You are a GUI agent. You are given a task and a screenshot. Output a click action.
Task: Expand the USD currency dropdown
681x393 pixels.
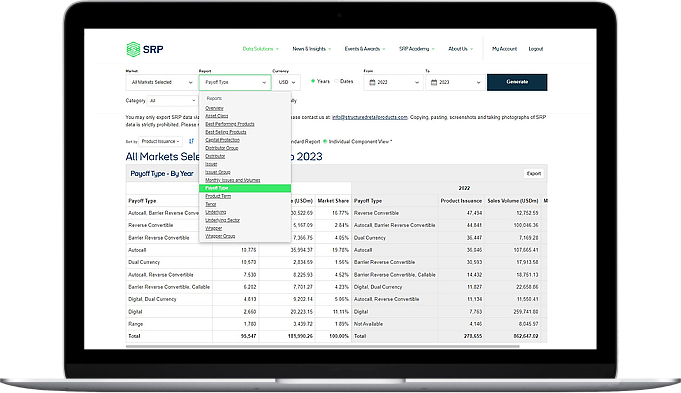pos(287,82)
